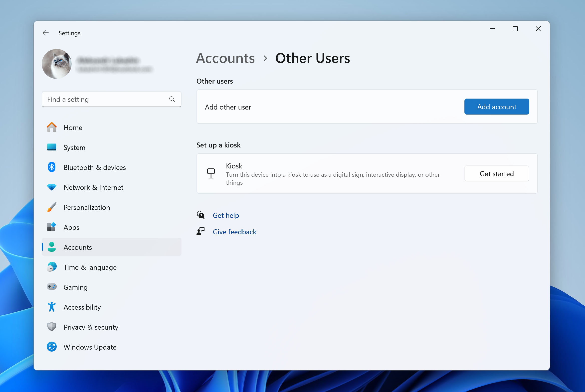Click the Accounts breadcrumb link
This screenshot has height=392, width=585.
[225, 58]
